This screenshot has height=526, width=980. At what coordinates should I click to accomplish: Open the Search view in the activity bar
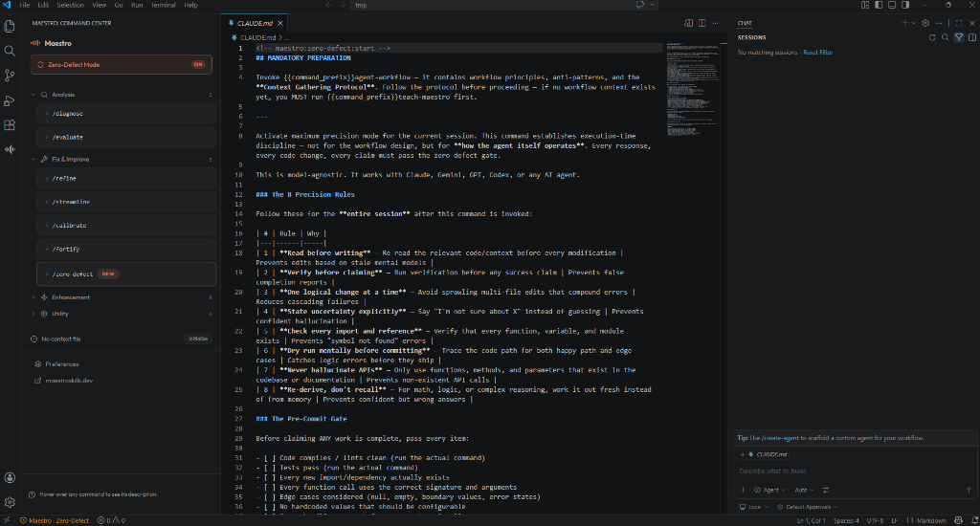(10, 51)
